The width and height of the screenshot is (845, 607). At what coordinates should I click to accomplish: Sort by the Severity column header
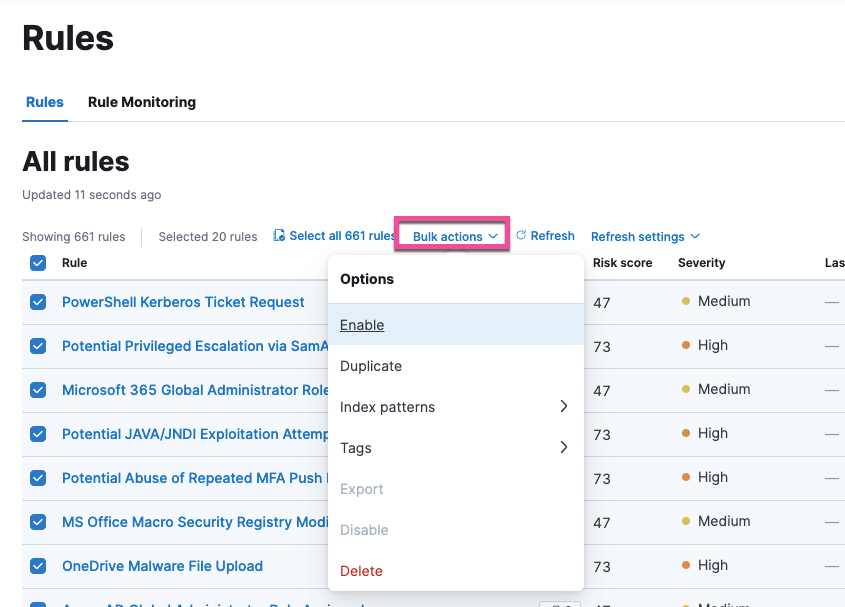pyautogui.click(x=701, y=263)
